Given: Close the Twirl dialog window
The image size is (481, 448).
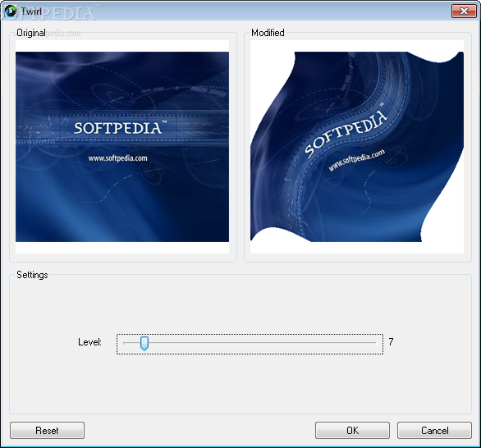Looking at the screenshot, I should (x=464, y=11).
